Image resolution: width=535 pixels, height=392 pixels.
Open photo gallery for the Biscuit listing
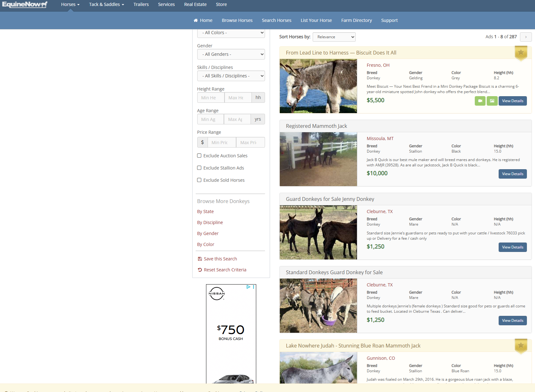[492, 101]
